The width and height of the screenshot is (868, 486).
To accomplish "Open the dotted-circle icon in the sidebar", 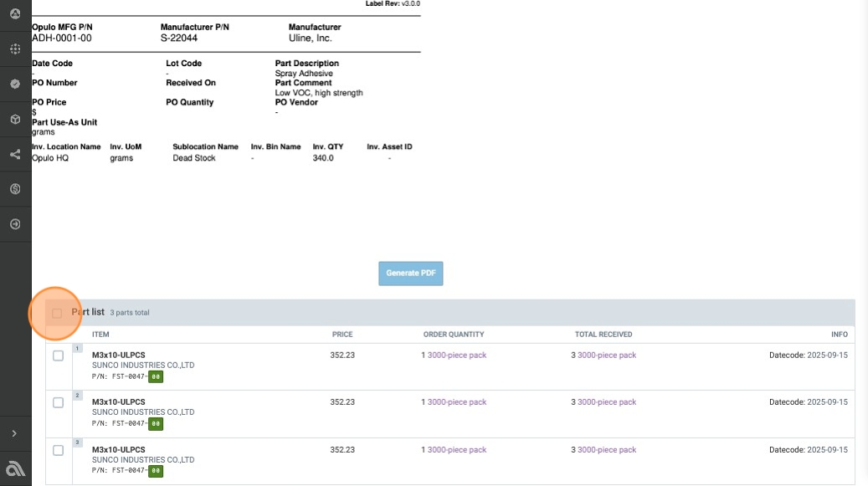I will (15, 49).
